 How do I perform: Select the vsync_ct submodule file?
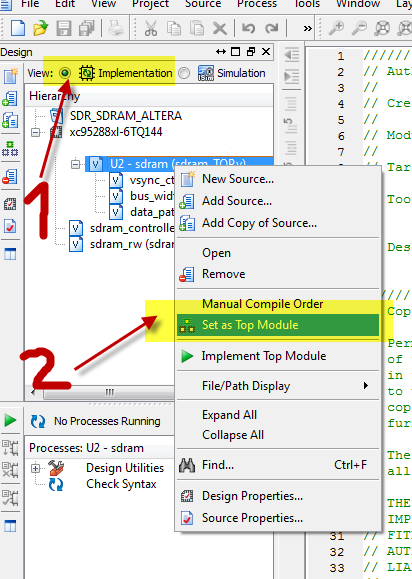(x=152, y=180)
